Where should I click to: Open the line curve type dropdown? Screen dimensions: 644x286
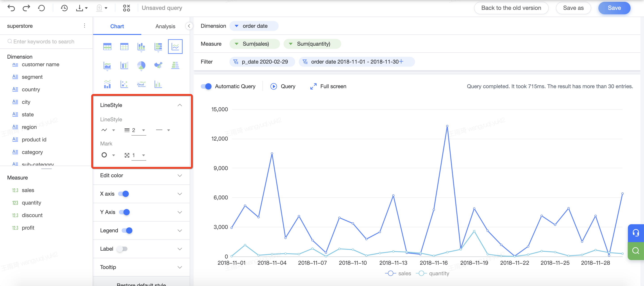click(108, 130)
